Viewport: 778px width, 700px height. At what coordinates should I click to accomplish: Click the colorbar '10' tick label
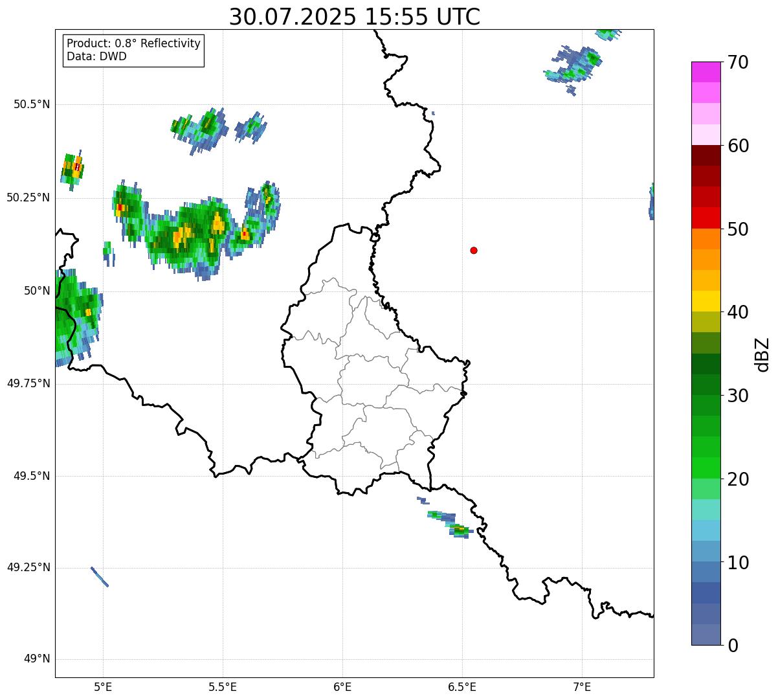click(x=738, y=563)
